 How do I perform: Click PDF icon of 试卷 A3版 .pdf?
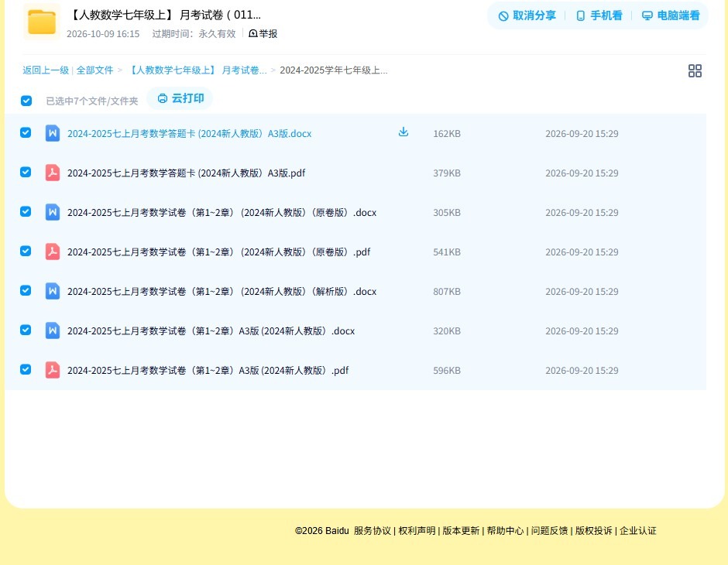(53, 370)
